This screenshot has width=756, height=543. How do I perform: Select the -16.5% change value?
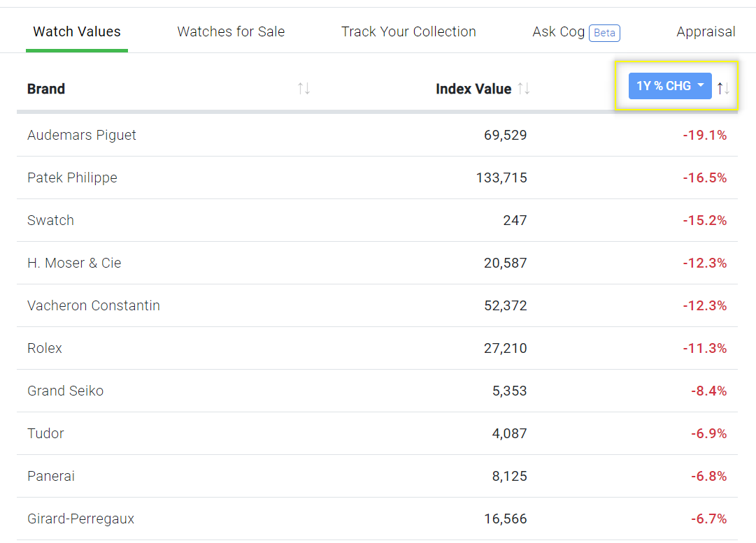click(x=705, y=178)
